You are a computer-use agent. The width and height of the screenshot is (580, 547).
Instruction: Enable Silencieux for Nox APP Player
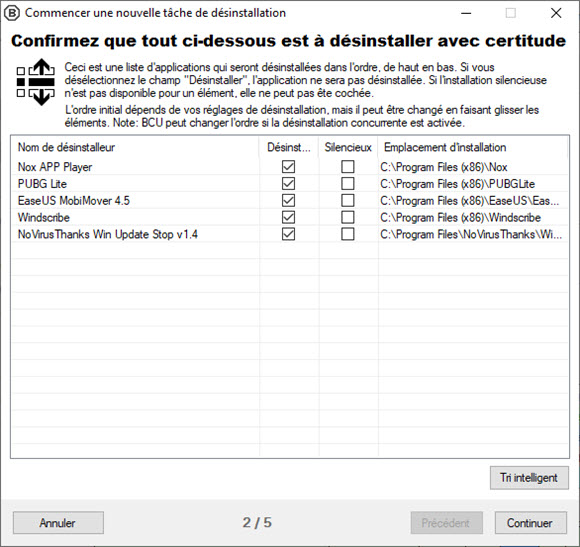pos(347,167)
